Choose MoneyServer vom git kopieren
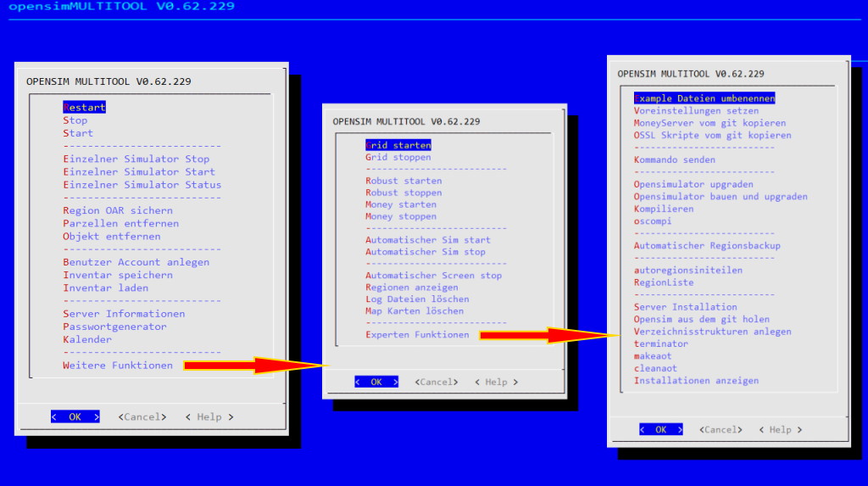The width and height of the screenshot is (868, 486). click(x=709, y=123)
